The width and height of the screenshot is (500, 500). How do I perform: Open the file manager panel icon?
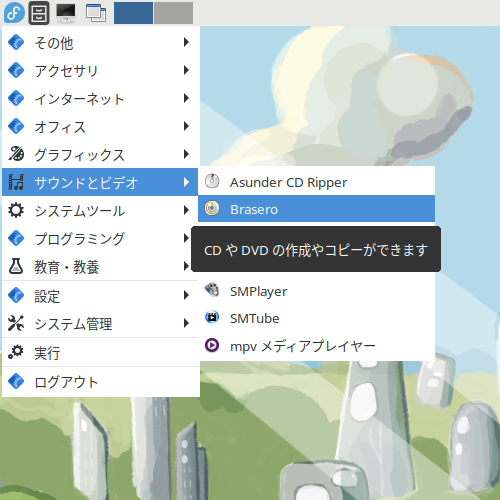pyautogui.click(x=39, y=13)
